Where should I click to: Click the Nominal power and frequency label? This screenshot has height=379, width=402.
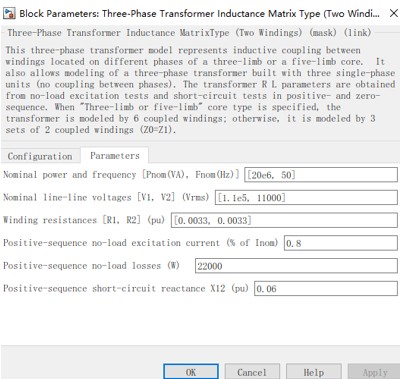(x=121, y=175)
